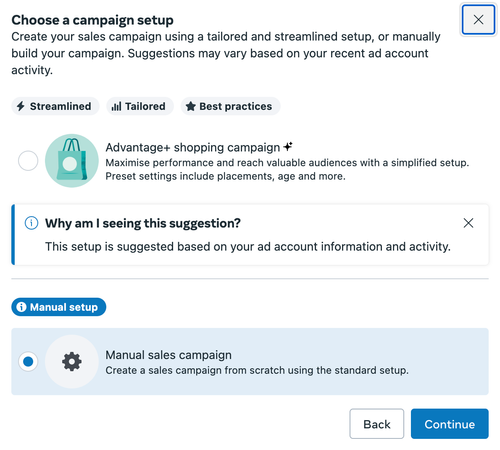Screen dimensions: 500x450
Task: Click the Manual sales campaign title text
Action: [168, 355]
